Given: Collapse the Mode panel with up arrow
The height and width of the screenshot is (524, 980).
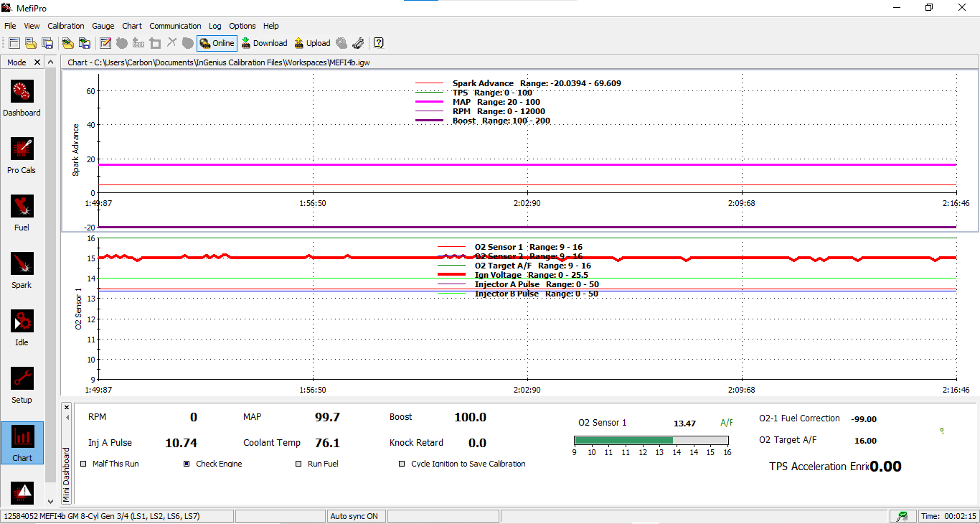Looking at the screenshot, I should (50, 62).
